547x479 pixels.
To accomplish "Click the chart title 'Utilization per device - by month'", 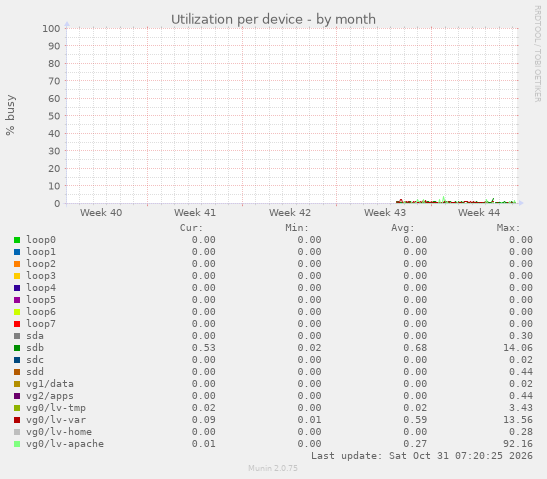I will click(x=273, y=20).
